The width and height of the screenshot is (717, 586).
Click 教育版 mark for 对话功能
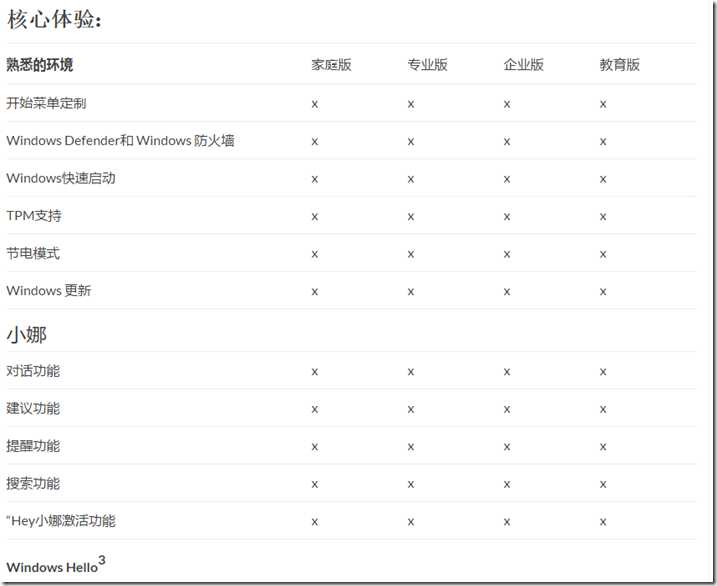click(603, 372)
